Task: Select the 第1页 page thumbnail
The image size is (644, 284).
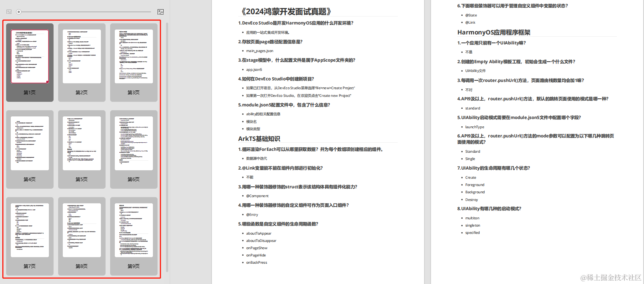Action: [30, 62]
